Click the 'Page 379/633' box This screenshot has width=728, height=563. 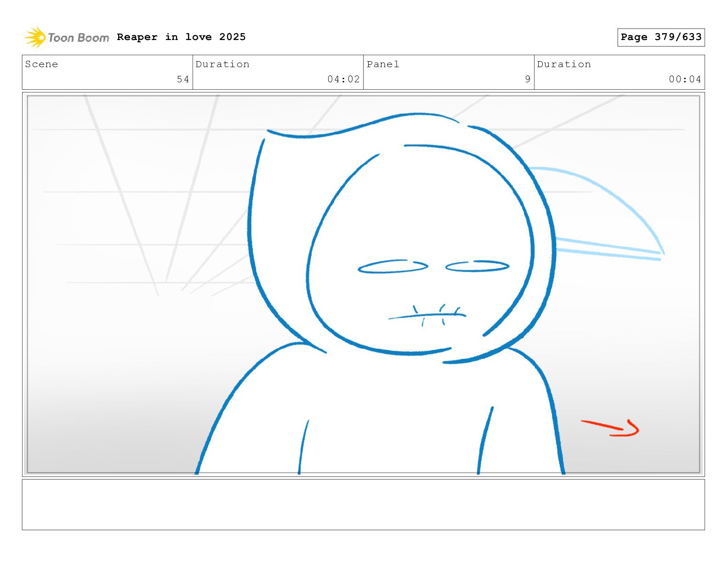(661, 37)
